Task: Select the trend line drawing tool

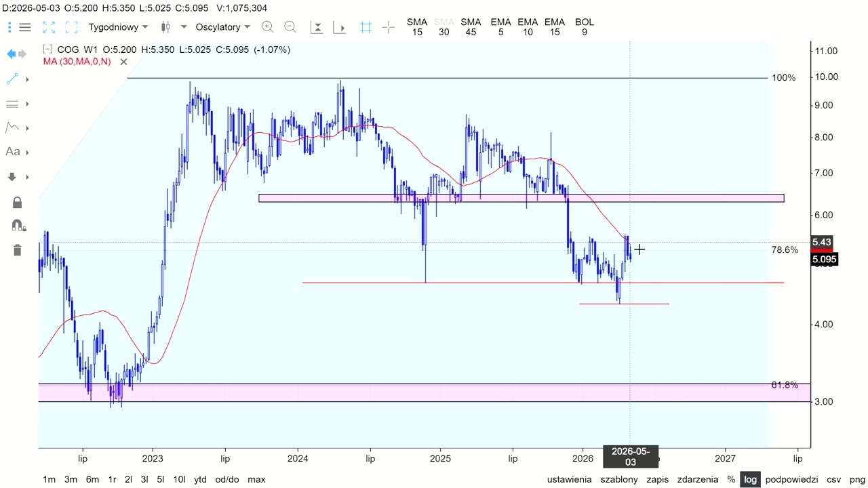Action: 12,79
